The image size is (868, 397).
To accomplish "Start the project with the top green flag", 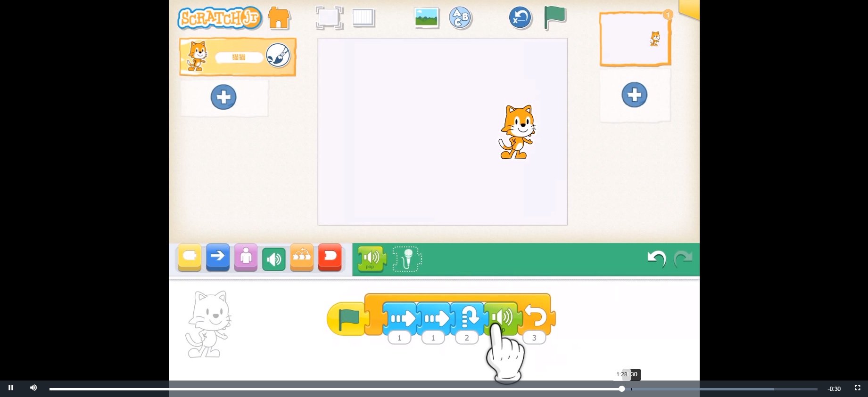I will [555, 17].
